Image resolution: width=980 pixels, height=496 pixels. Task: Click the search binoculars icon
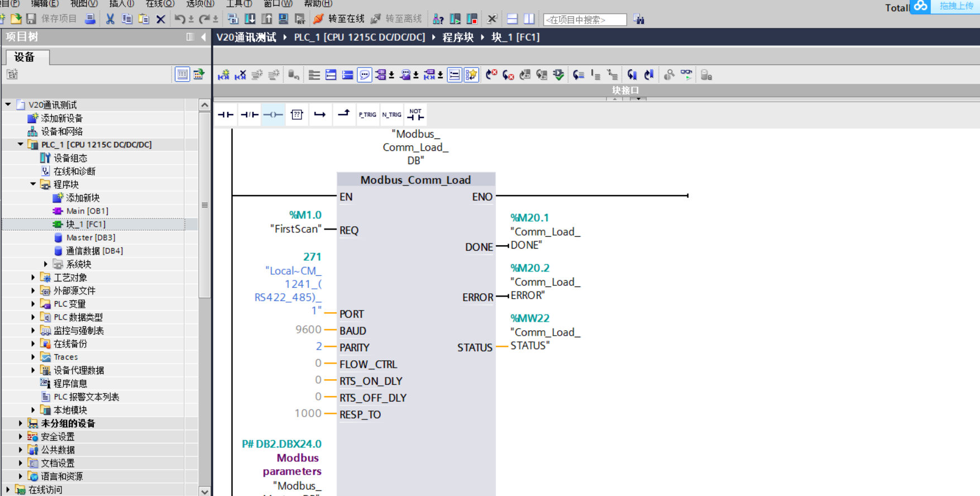pos(639,20)
